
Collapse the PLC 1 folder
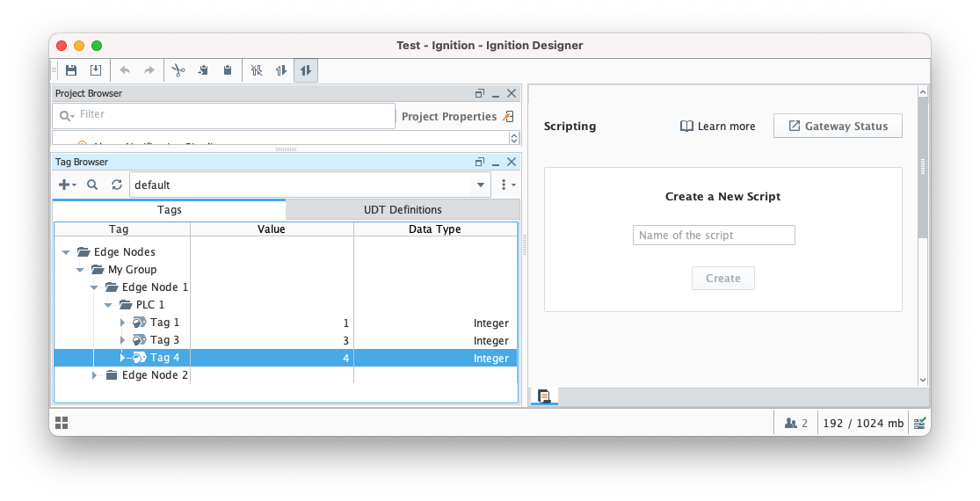tap(108, 305)
